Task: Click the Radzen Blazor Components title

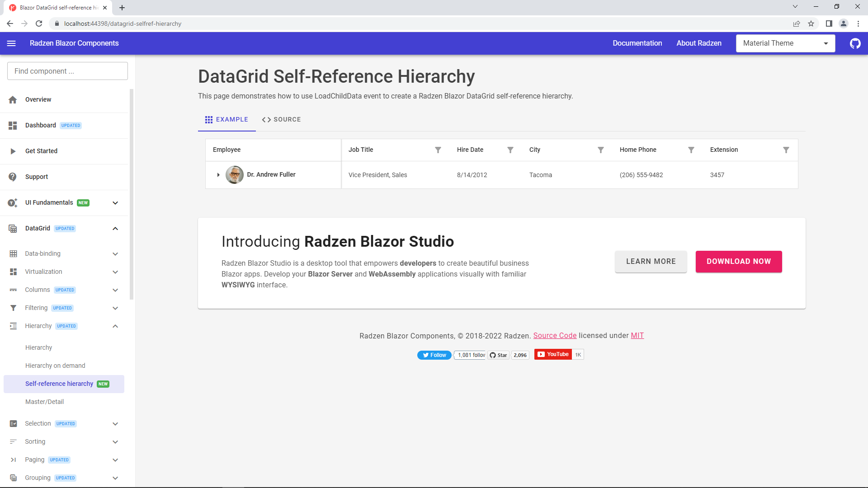Action: 74,43
